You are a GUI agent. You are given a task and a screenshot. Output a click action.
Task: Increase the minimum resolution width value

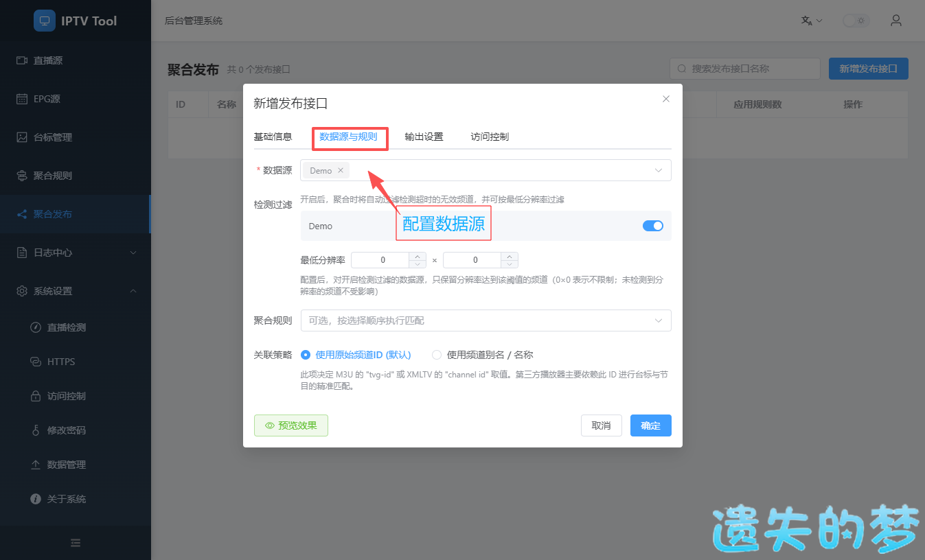tap(418, 257)
